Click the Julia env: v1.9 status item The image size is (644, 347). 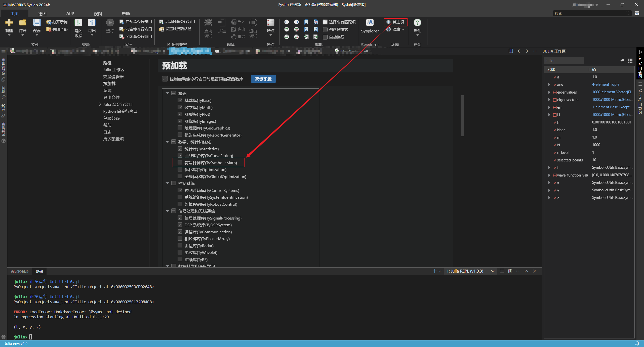16,343
